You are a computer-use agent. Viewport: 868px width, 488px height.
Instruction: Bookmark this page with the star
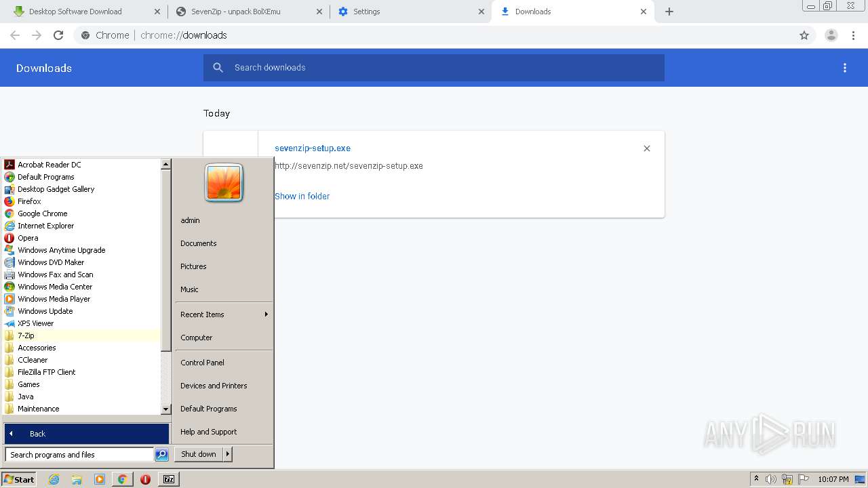[804, 35]
